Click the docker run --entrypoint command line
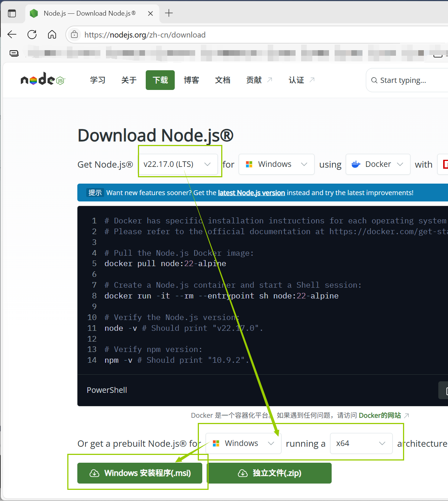448x501 pixels. pos(222,296)
